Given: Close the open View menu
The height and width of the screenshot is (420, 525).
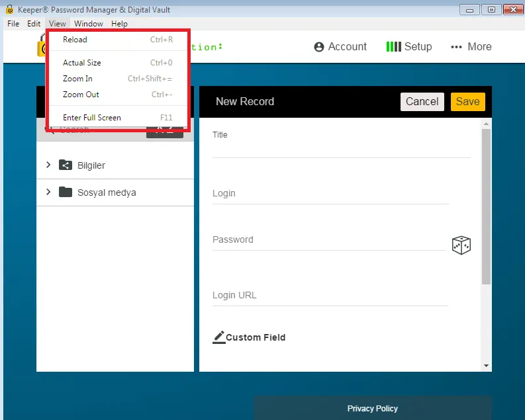Looking at the screenshot, I should tap(57, 24).
